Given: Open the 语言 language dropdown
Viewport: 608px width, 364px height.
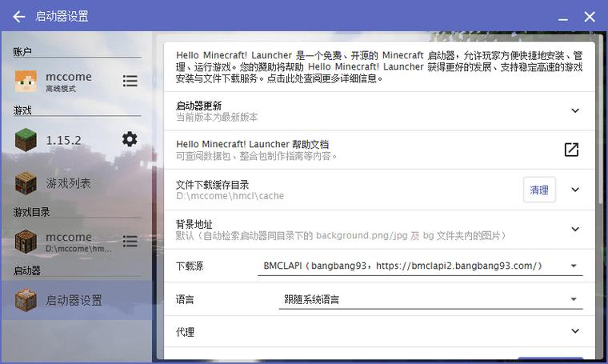Looking at the screenshot, I should tap(430, 299).
